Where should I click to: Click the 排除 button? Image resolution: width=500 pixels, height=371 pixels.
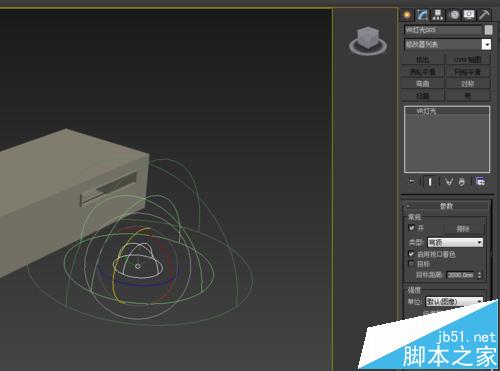463,229
